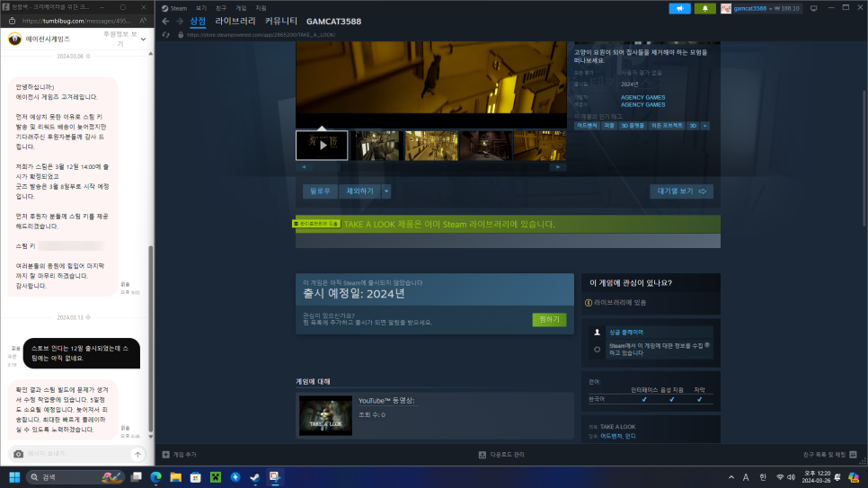This screenshot has height=488, width=868.
Task: Open Microsoft Edge from taskbar
Action: 156,477
